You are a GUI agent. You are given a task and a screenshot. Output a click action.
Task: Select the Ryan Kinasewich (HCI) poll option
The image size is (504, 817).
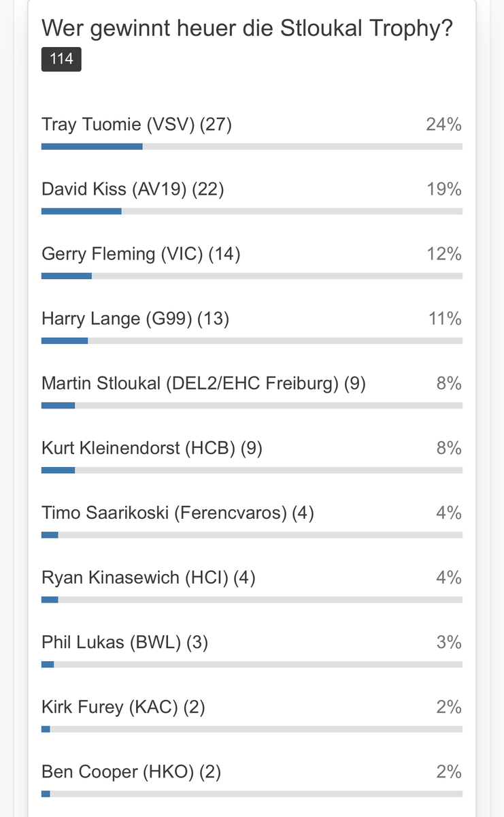[x=148, y=578]
